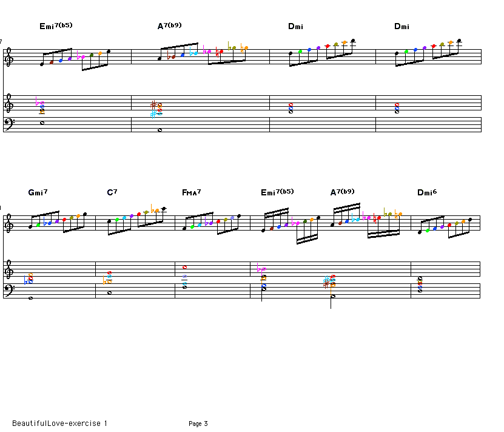
Task: Click bass whole note under top A7(b9)
Action: [x=160, y=129]
